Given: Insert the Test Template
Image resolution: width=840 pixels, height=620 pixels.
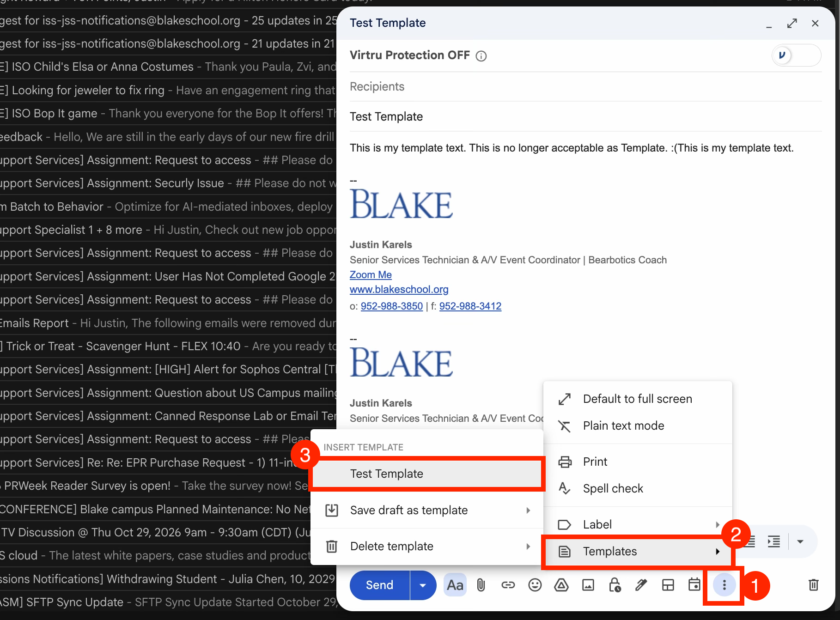Looking at the screenshot, I should point(427,474).
